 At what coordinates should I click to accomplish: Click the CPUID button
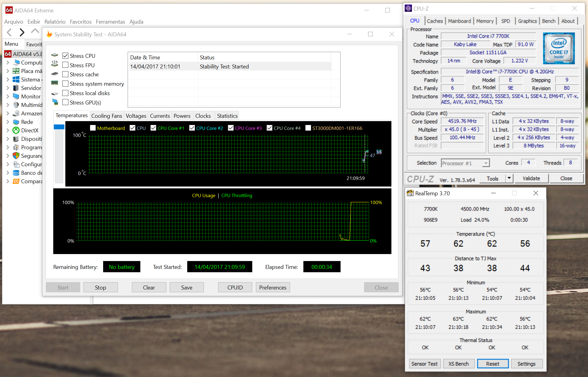pos(235,287)
